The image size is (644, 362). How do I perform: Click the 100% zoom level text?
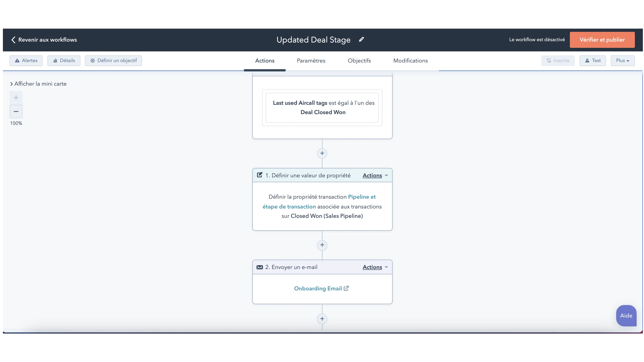pos(16,123)
